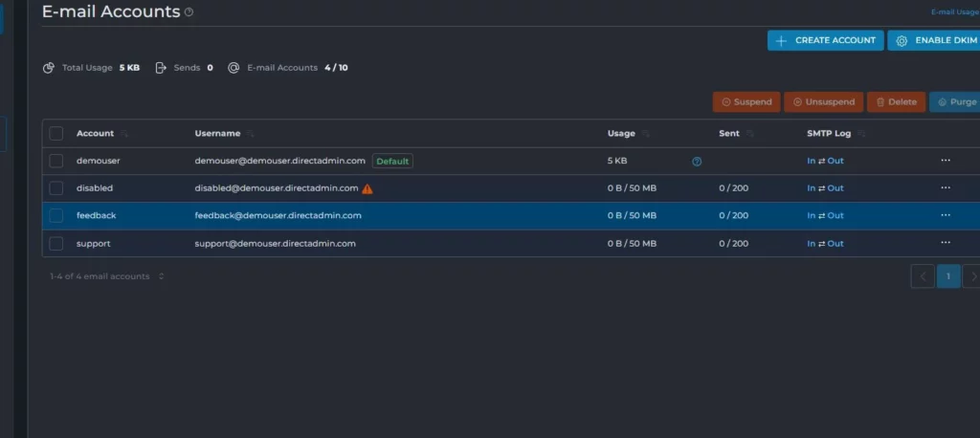Sort by Usage column sort icon
This screenshot has height=438, width=980.
646,134
